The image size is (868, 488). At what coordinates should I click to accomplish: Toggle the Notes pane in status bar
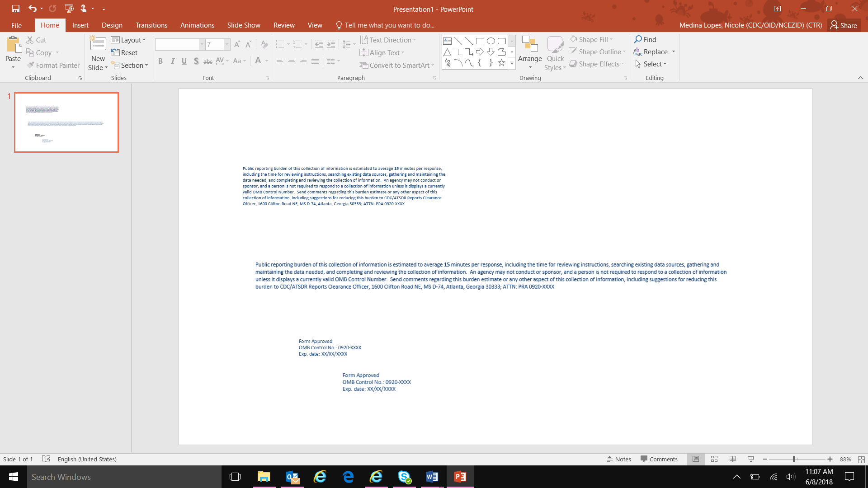pos(619,459)
